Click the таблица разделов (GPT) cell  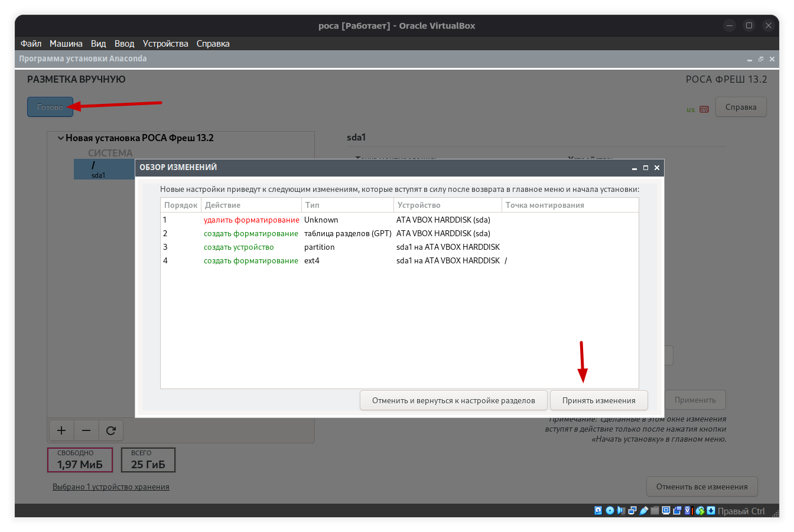coord(348,233)
